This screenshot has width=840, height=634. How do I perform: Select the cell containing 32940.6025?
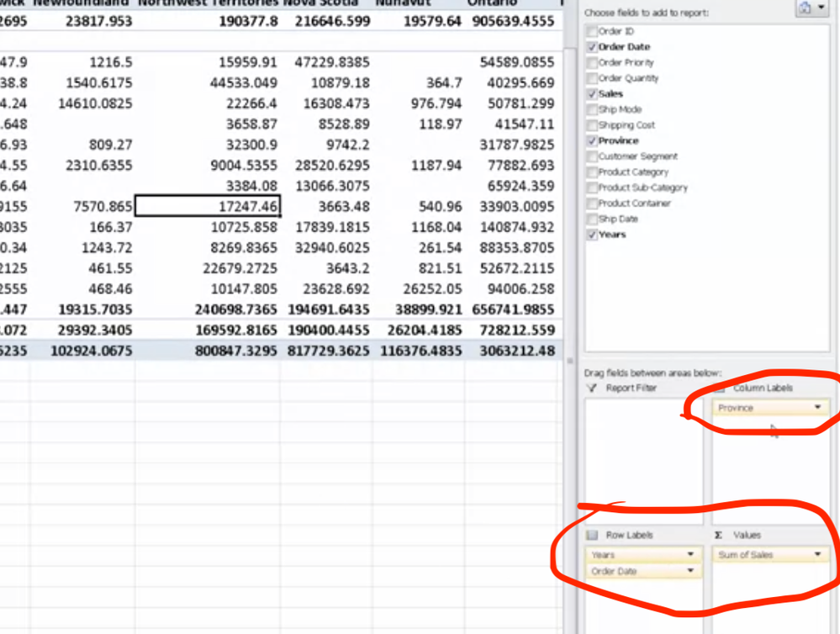tap(326, 247)
